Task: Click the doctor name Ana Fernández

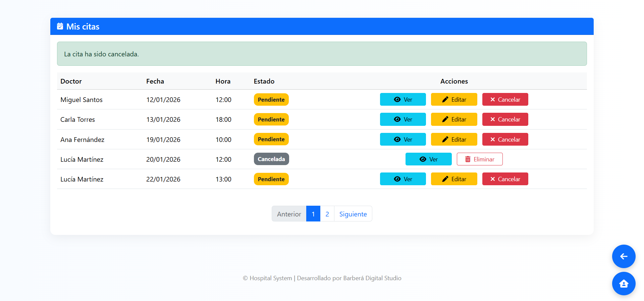Action: [82, 140]
